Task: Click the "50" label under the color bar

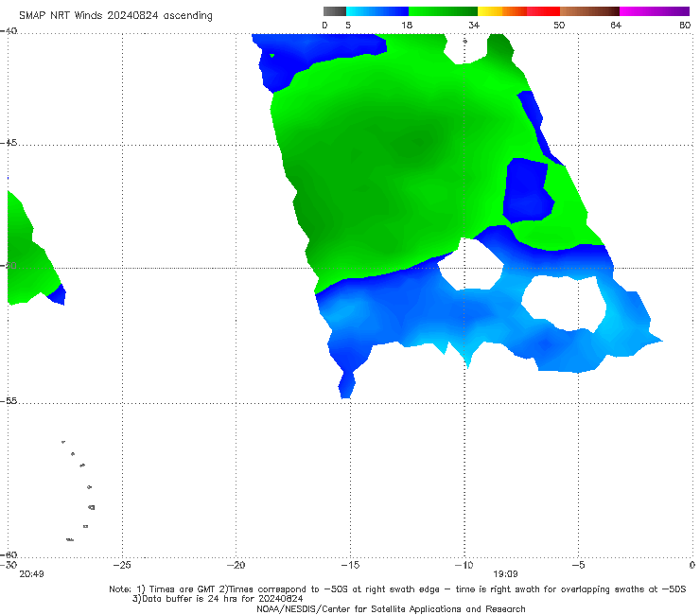Action: point(559,25)
